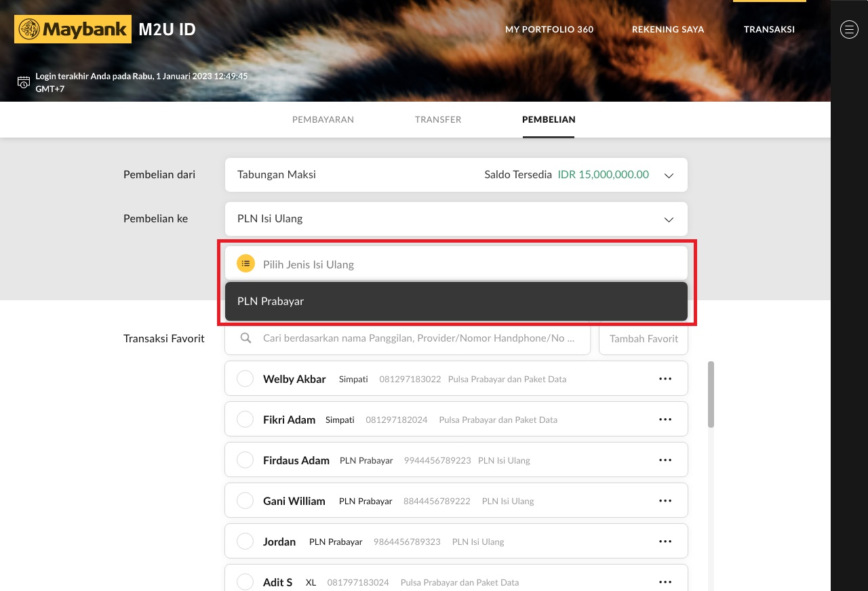Open the three-dot menu for Fikri Adam
This screenshot has width=868, height=591.
pyautogui.click(x=665, y=420)
